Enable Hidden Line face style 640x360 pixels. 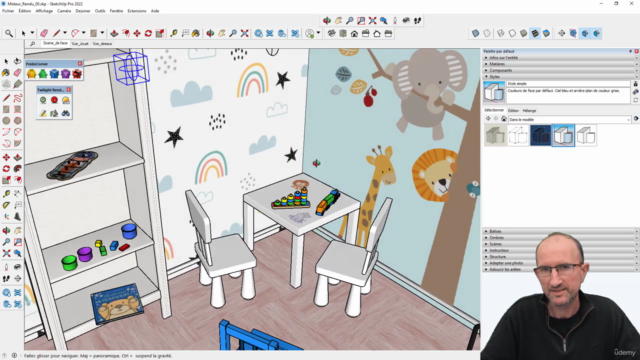pyautogui.click(x=512, y=33)
